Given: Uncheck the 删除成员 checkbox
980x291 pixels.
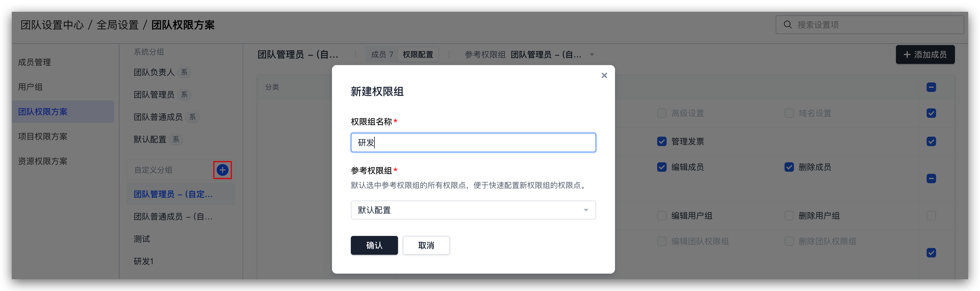Looking at the screenshot, I should pyautogui.click(x=789, y=167).
